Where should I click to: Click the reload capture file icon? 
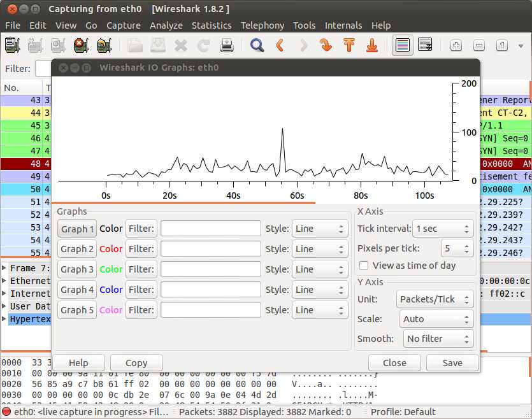pyautogui.click(x=204, y=45)
